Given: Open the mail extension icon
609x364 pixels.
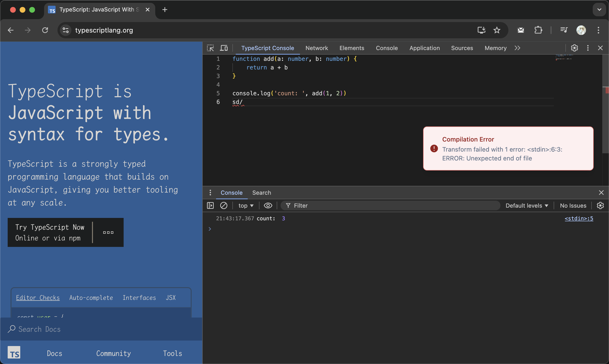Looking at the screenshot, I should (521, 30).
